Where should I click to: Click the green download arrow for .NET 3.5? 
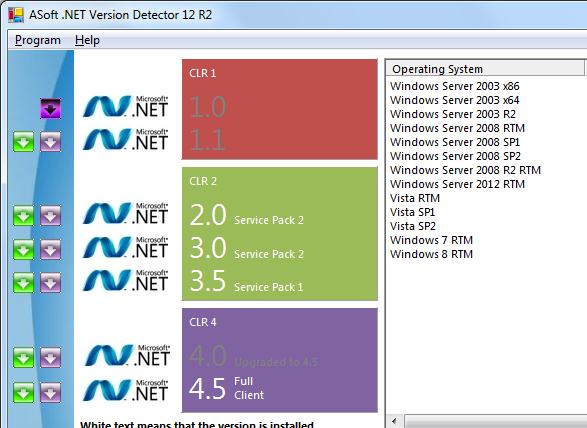tap(24, 282)
